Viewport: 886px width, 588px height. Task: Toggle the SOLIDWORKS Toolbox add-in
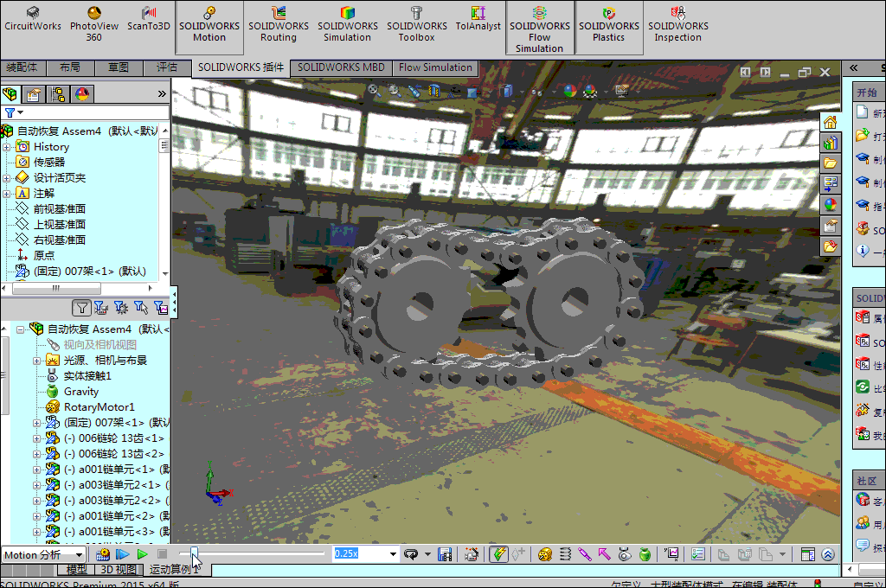[417, 24]
